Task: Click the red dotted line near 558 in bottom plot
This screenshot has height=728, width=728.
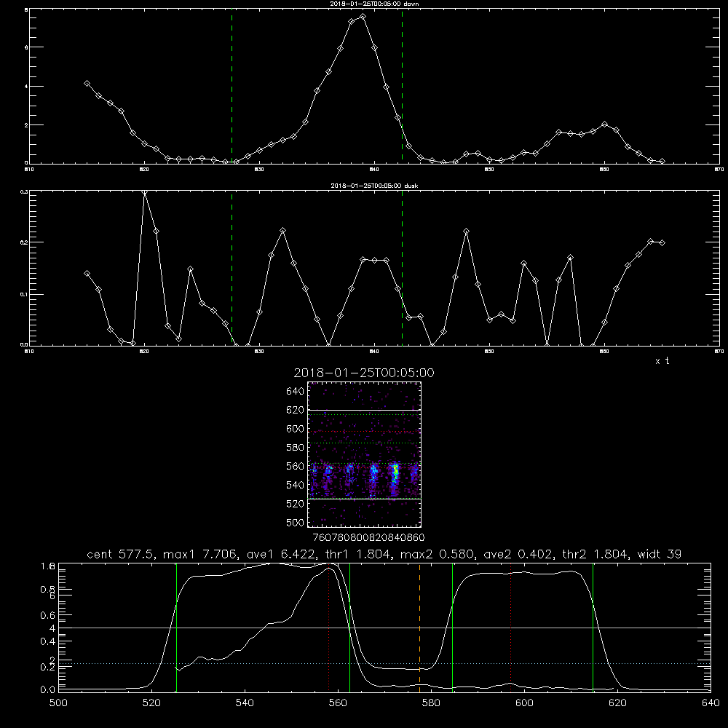Action: click(329, 628)
